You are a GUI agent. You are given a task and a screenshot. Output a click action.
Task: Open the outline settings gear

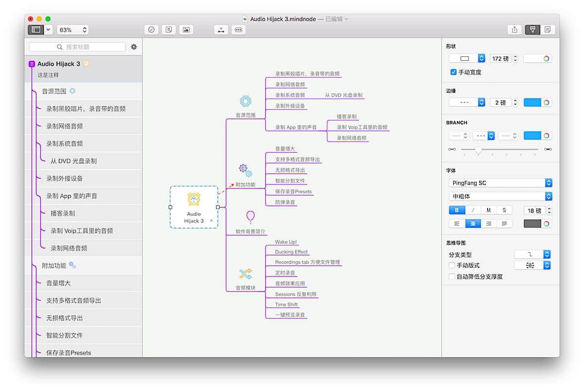[134, 47]
